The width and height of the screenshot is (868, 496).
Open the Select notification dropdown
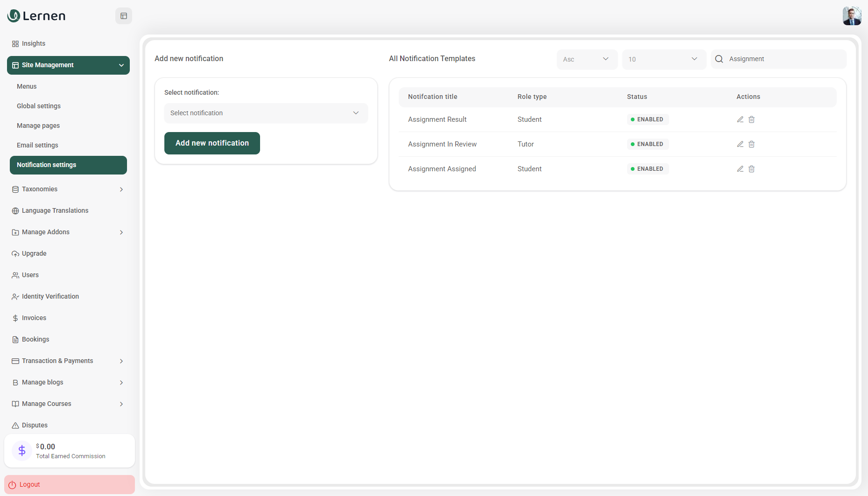[266, 113]
